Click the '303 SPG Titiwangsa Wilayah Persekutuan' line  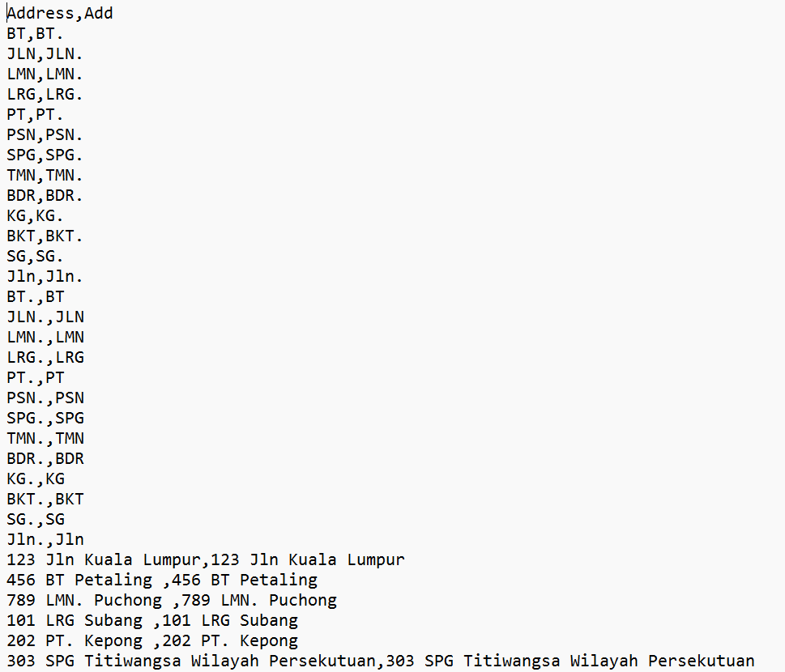pos(381,661)
